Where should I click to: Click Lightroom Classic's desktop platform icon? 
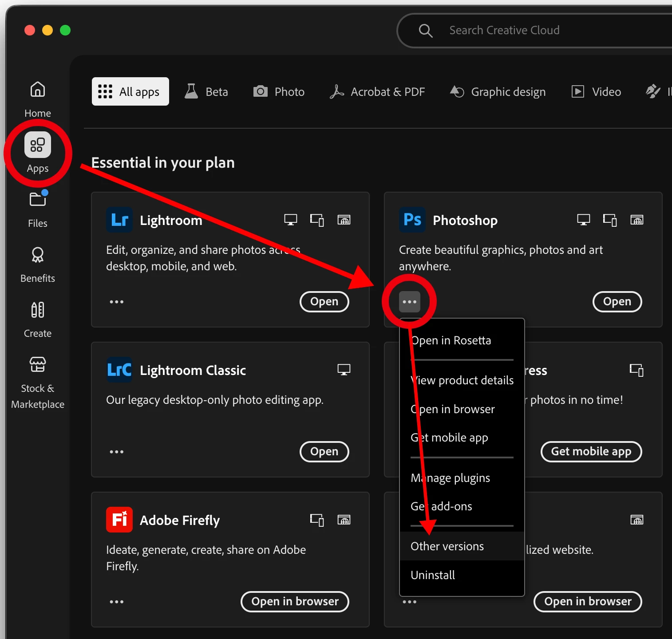click(344, 370)
